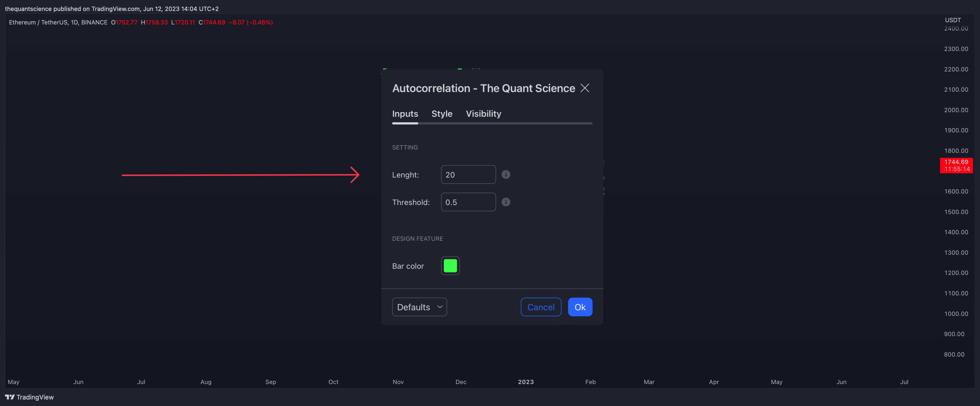
Task: Expand the Defaults dropdown
Action: tap(419, 307)
